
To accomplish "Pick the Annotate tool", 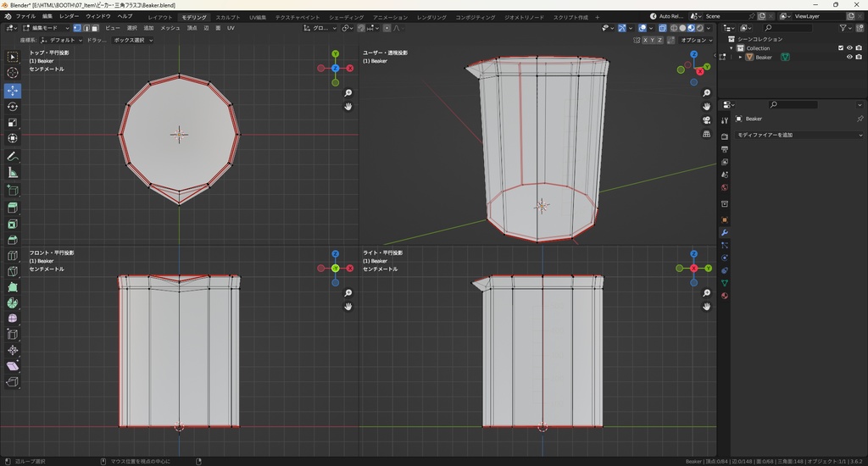I will (13, 157).
